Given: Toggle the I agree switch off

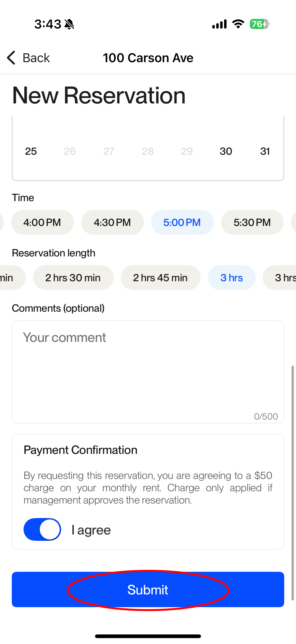Looking at the screenshot, I should tap(42, 529).
